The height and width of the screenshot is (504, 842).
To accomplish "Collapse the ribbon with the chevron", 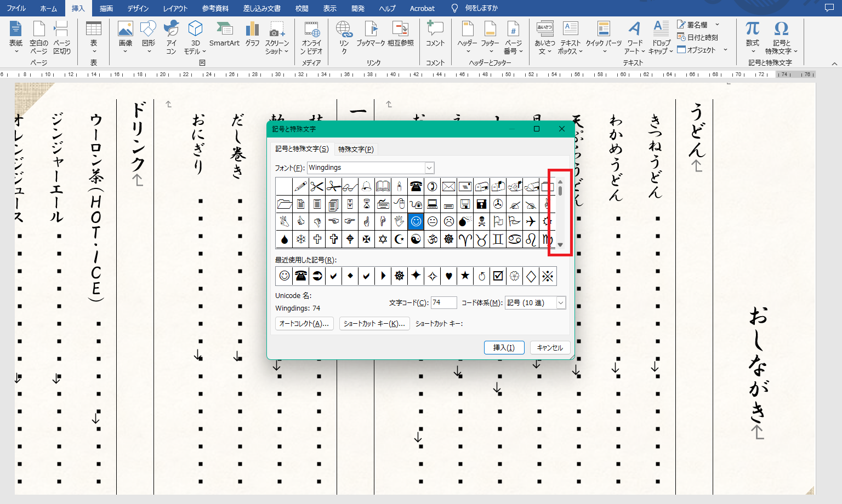I will tap(834, 64).
